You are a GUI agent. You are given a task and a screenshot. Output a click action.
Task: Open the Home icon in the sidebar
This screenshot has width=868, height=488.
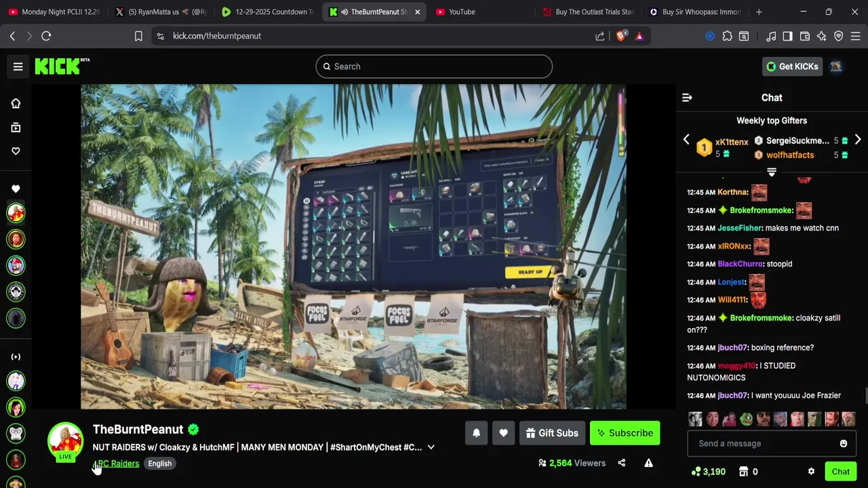pyautogui.click(x=16, y=104)
